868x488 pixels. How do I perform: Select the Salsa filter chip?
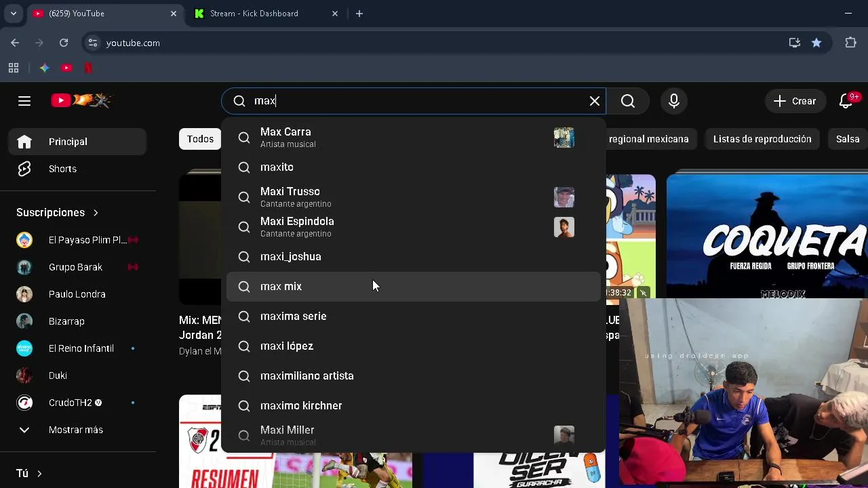tap(848, 139)
